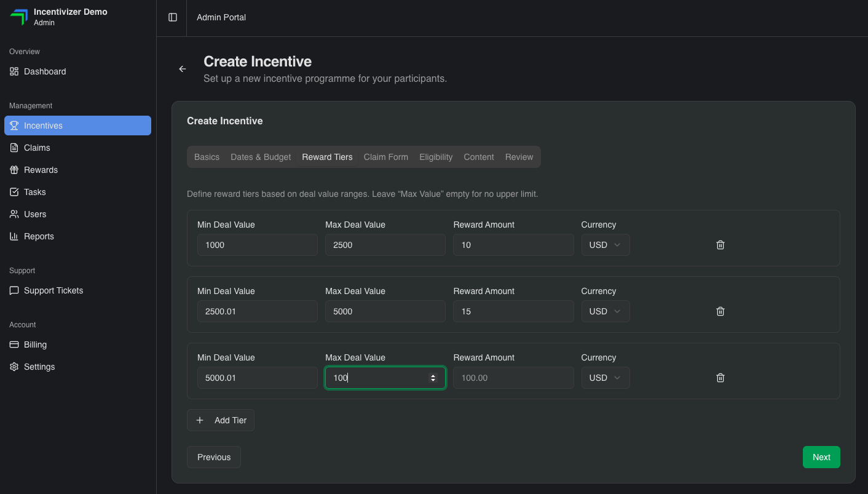Toggle the sidebar panel icon

(173, 17)
